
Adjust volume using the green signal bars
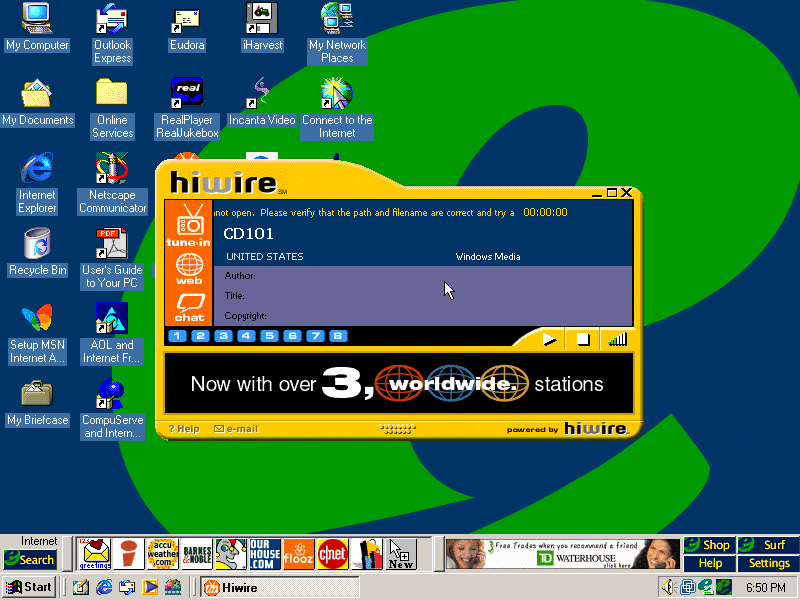[617, 339]
